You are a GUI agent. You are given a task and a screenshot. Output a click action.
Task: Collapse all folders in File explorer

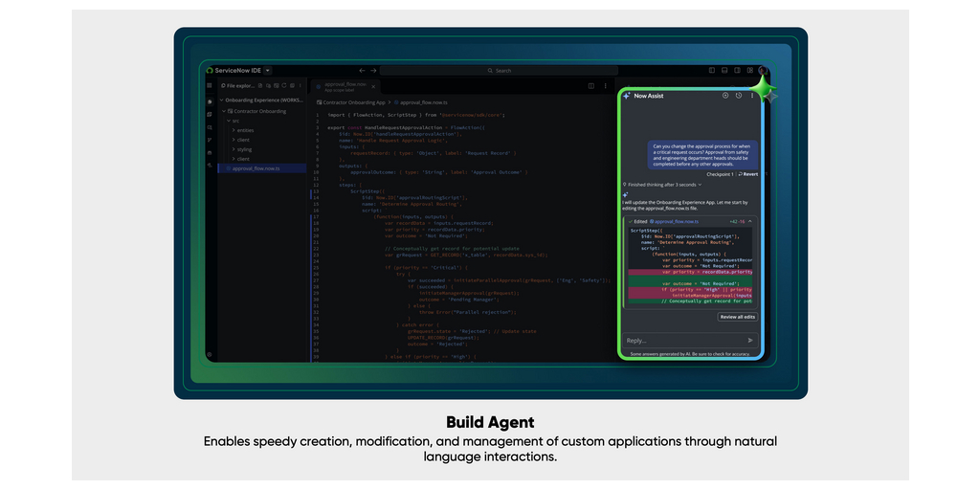pos(292,85)
